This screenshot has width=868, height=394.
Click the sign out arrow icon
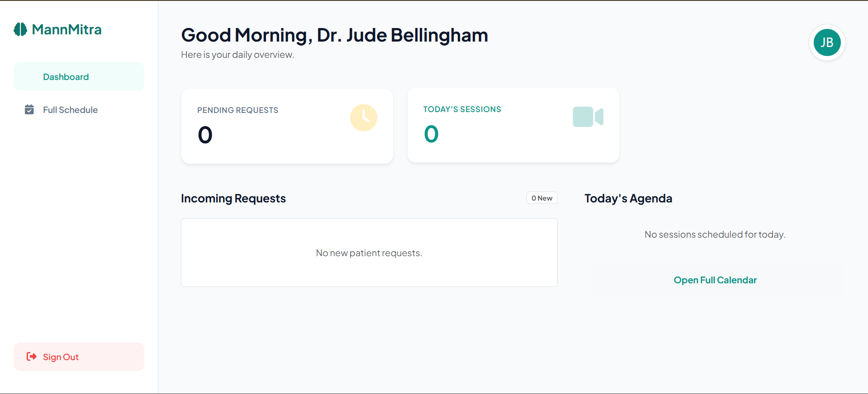click(x=32, y=357)
